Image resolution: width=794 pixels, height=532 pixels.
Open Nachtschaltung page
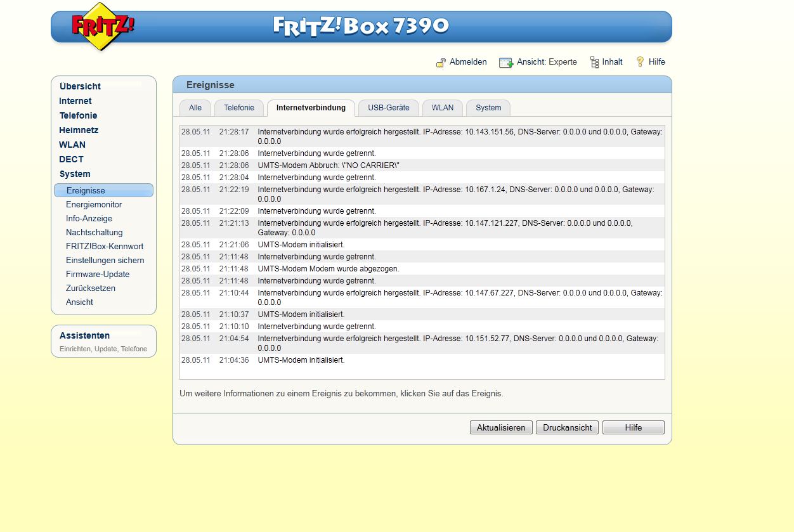pyautogui.click(x=94, y=233)
